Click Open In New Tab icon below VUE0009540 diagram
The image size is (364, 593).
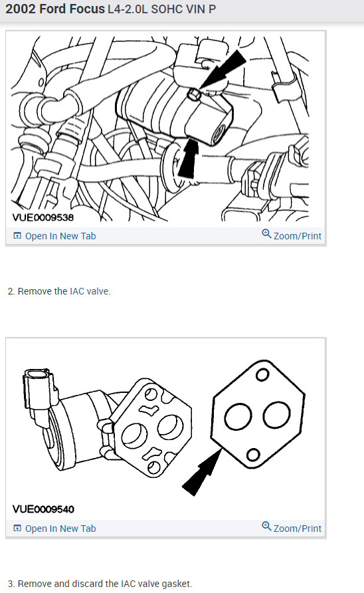17,528
